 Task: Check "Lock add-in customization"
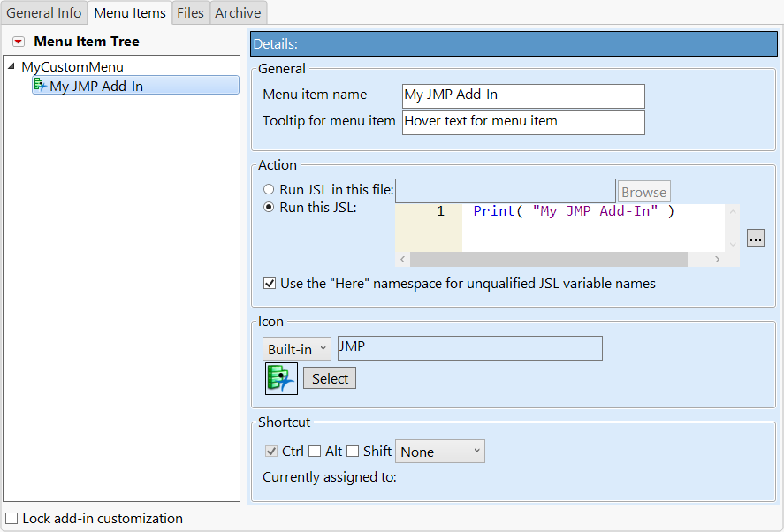tap(11, 519)
